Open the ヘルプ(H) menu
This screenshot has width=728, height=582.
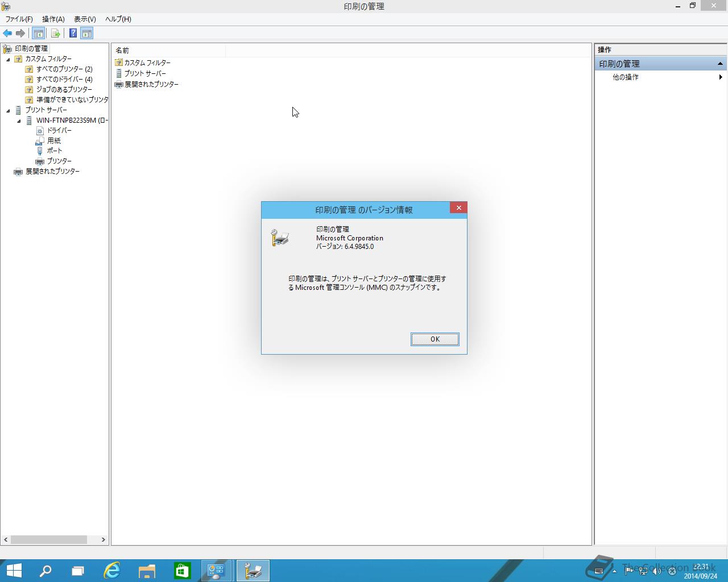118,19
